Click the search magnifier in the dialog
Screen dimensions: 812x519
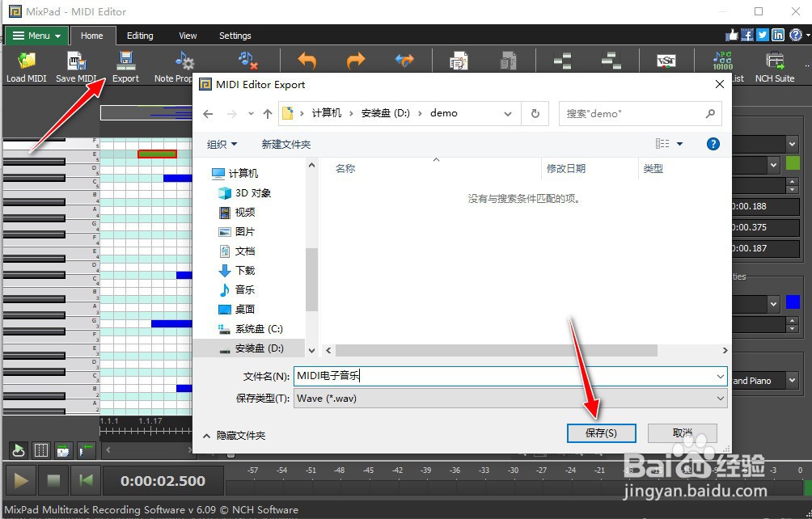(x=710, y=113)
